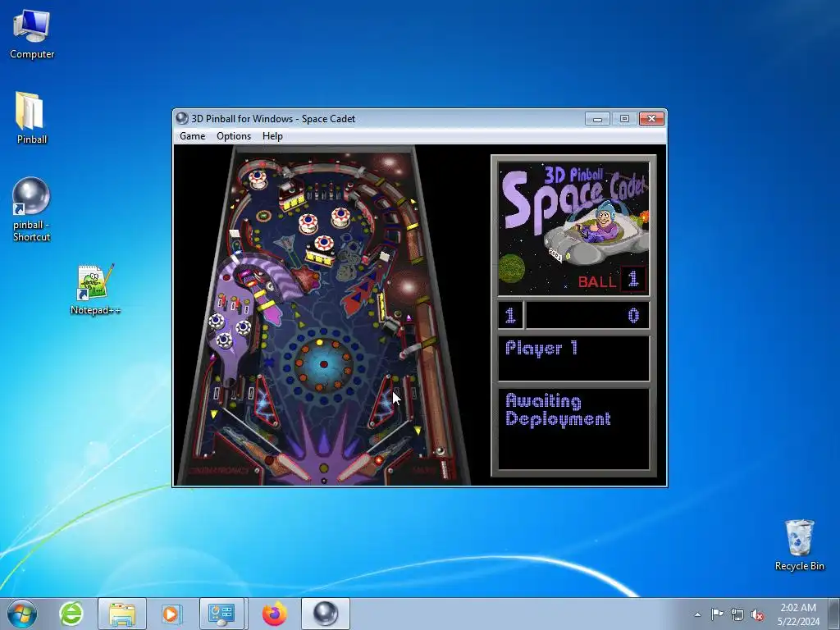Click the 3D Pinball taskbar button
Viewport: 840px width, 630px height.
[325, 614]
